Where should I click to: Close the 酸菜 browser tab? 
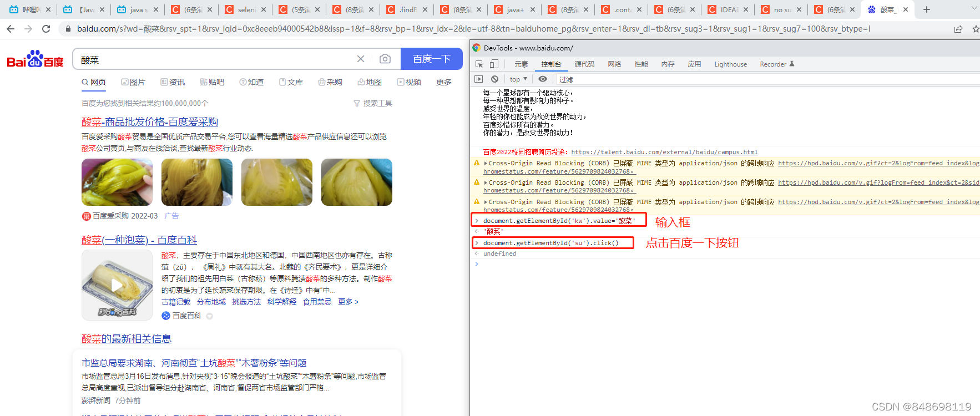906,9
